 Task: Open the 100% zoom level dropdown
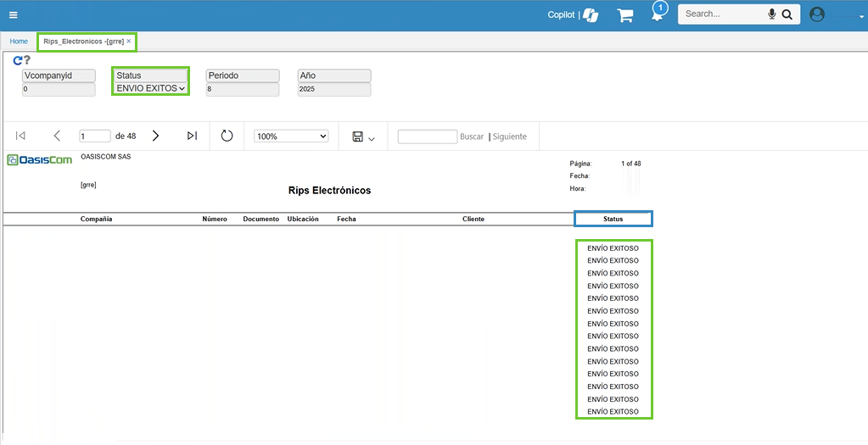click(x=291, y=136)
